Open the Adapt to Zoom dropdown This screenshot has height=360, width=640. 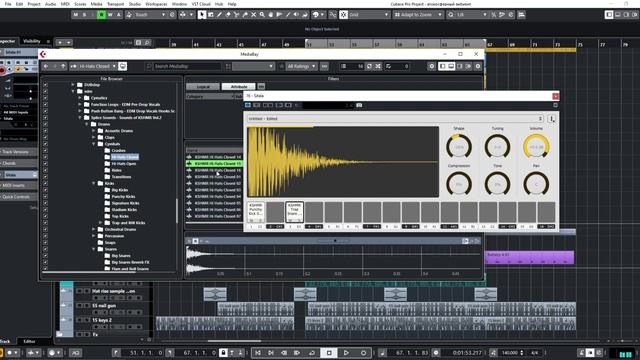click(x=418, y=15)
